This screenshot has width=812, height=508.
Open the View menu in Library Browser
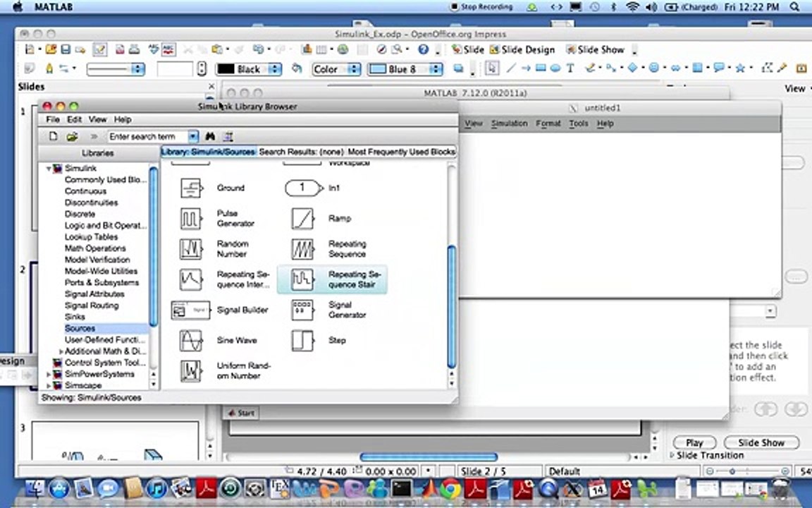click(x=97, y=119)
